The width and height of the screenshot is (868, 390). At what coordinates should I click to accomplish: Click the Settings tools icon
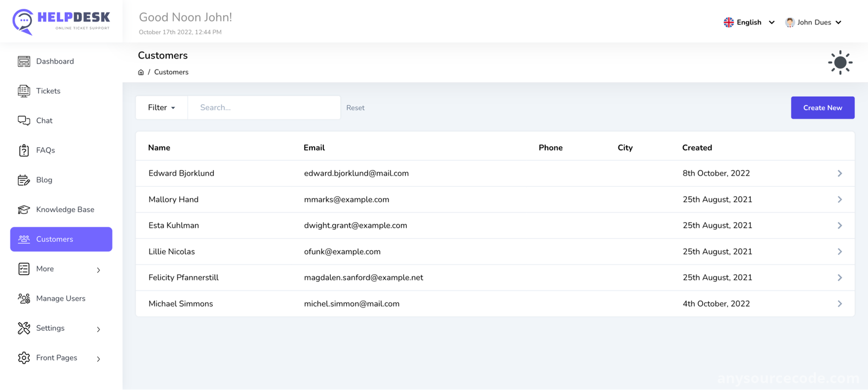pyautogui.click(x=24, y=328)
